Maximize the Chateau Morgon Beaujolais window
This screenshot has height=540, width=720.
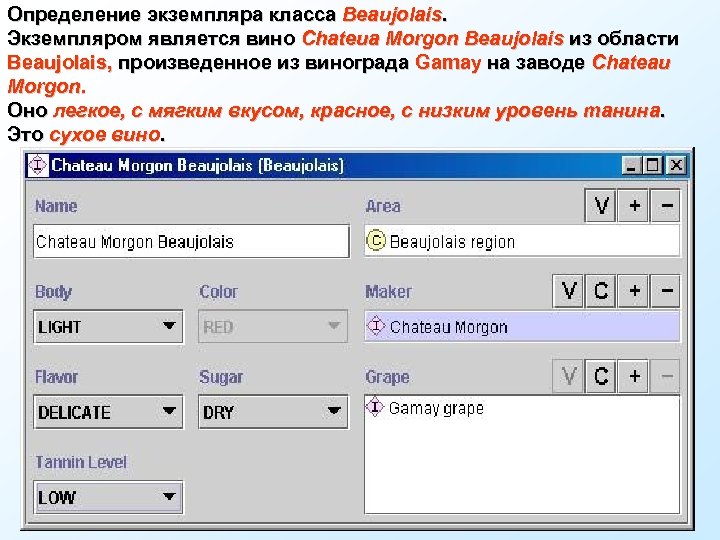tap(652, 165)
